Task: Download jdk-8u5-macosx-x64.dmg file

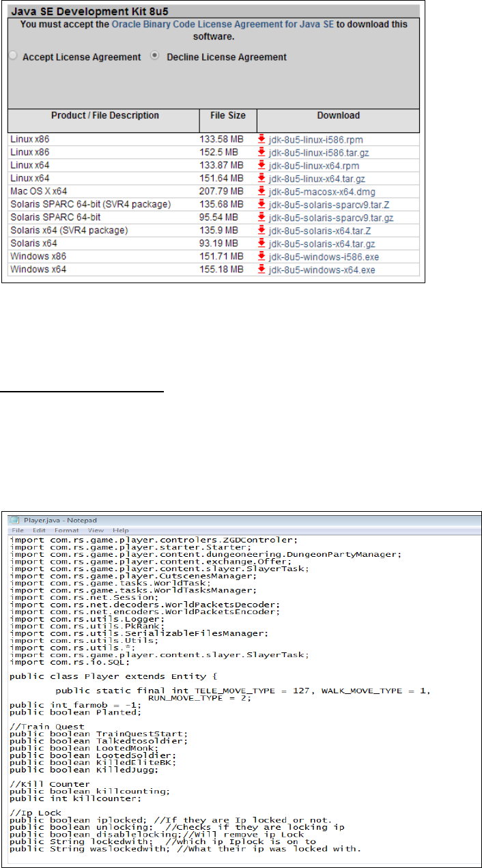Action: (x=322, y=191)
